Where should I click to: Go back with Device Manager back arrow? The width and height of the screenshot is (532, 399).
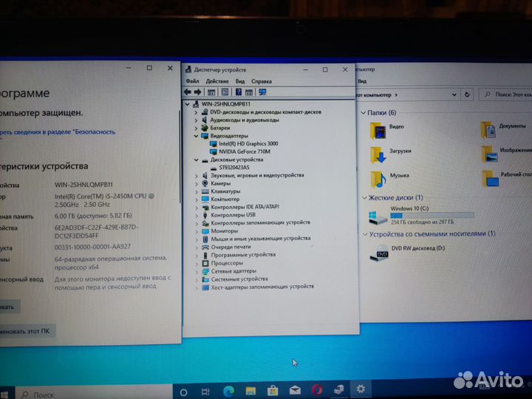(x=187, y=92)
